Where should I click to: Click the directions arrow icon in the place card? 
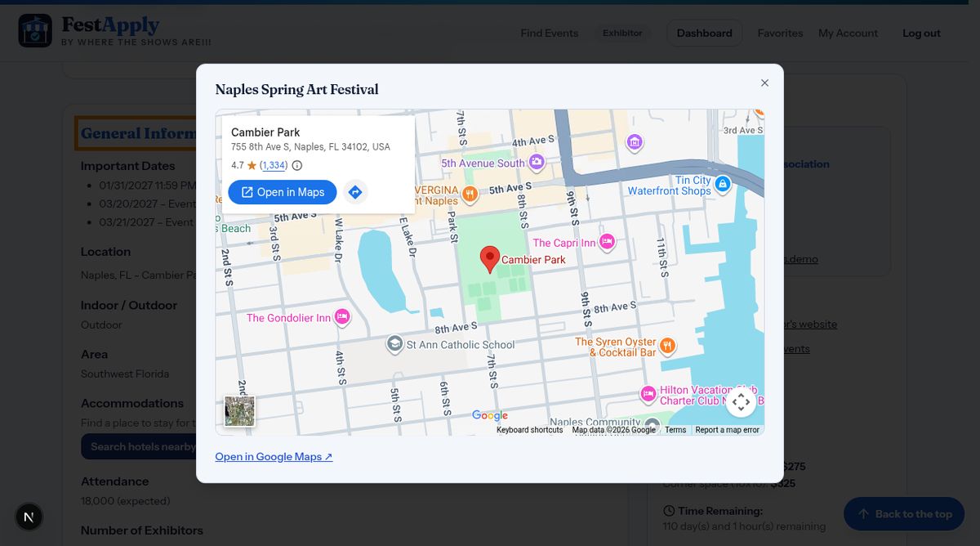tap(355, 192)
